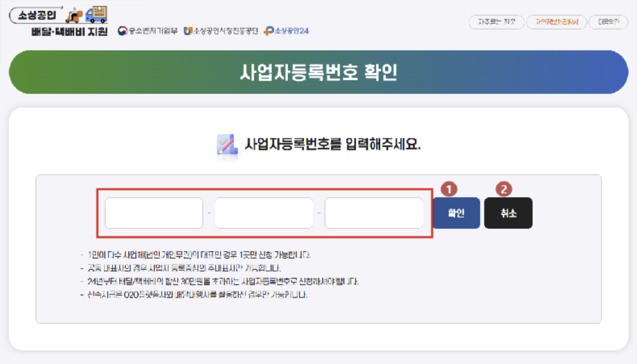Click the pencil note icon beside the heading
Viewport: 637px width, 364px height.
click(x=227, y=145)
